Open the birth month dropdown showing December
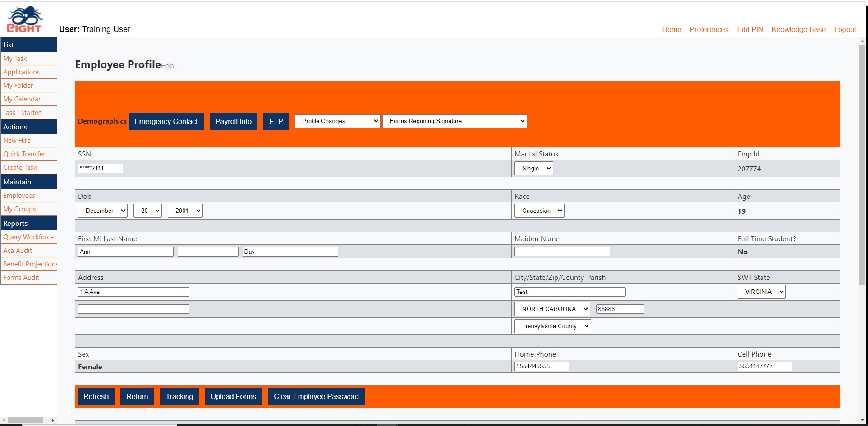 (102, 211)
